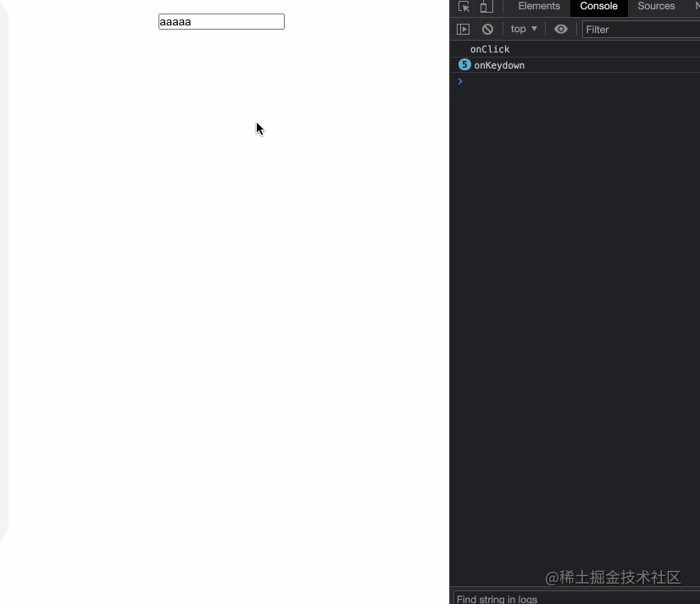Open the Sources tab

click(x=656, y=6)
